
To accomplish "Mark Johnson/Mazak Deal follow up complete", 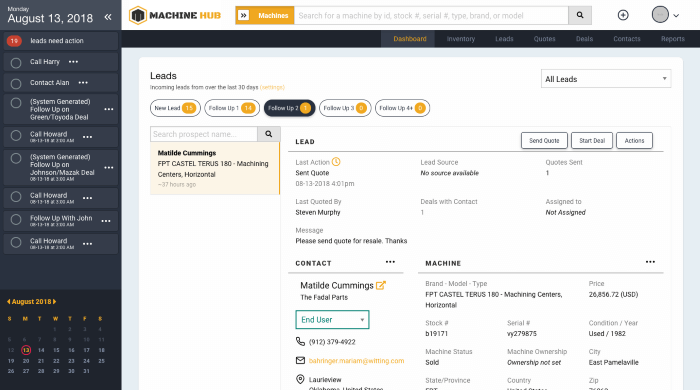I will coord(16,158).
